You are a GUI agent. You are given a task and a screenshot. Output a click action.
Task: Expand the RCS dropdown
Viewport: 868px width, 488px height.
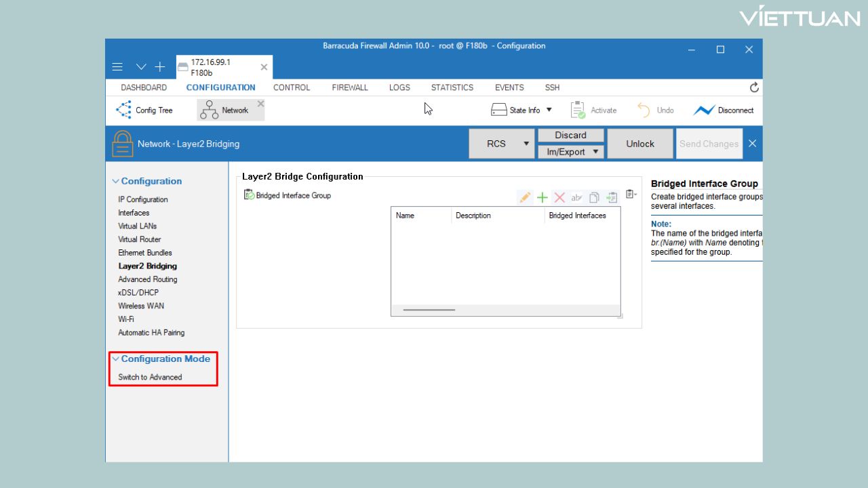point(526,144)
